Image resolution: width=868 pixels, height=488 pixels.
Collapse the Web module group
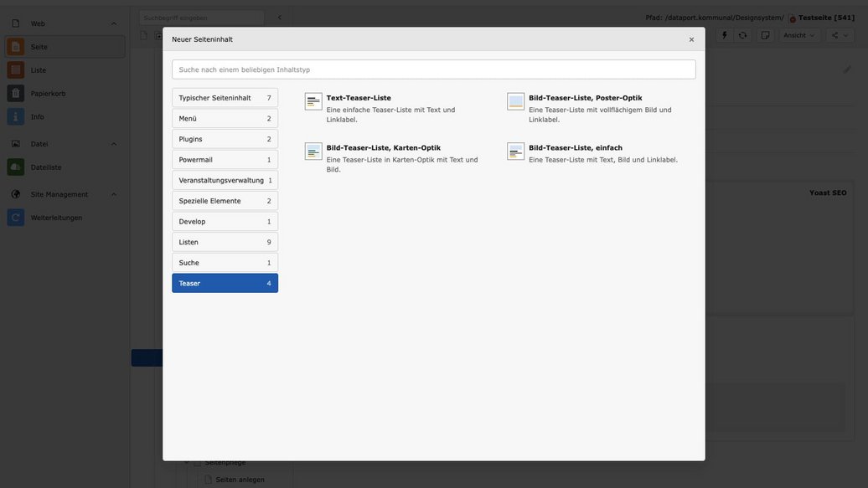pos(114,23)
